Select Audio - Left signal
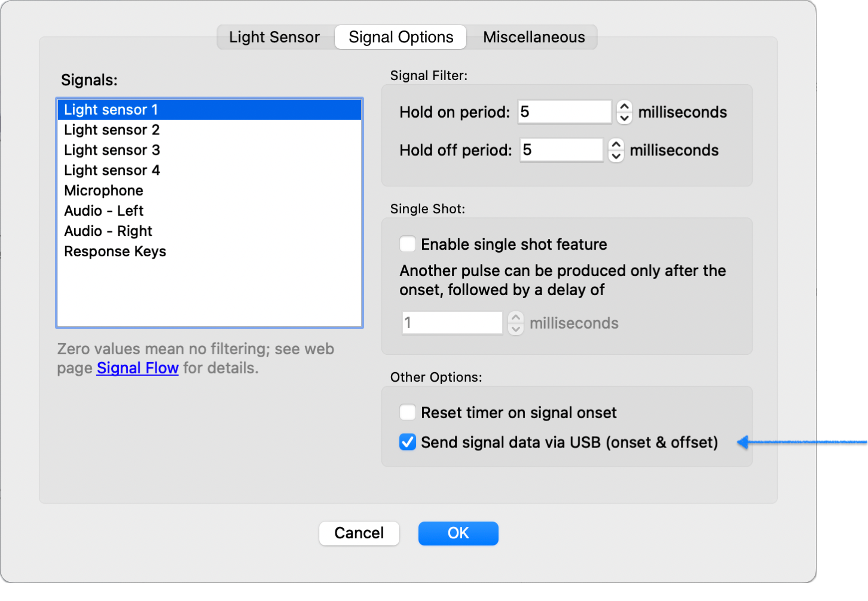The width and height of the screenshot is (868, 601). (x=103, y=211)
